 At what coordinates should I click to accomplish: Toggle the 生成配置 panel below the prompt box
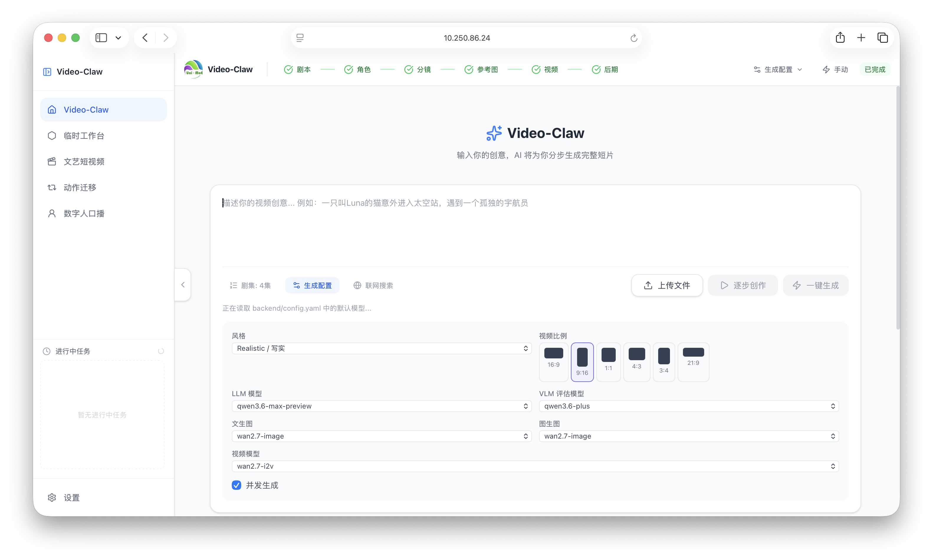click(313, 285)
